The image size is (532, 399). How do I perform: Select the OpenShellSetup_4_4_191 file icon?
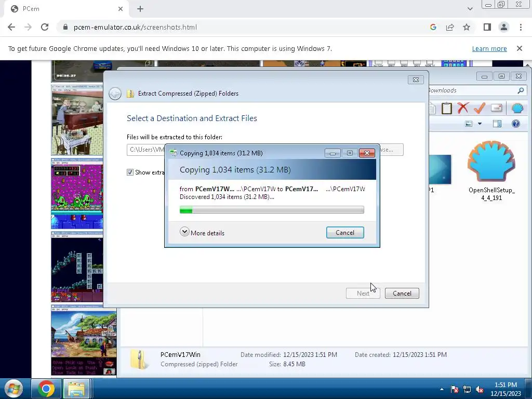point(491,162)
